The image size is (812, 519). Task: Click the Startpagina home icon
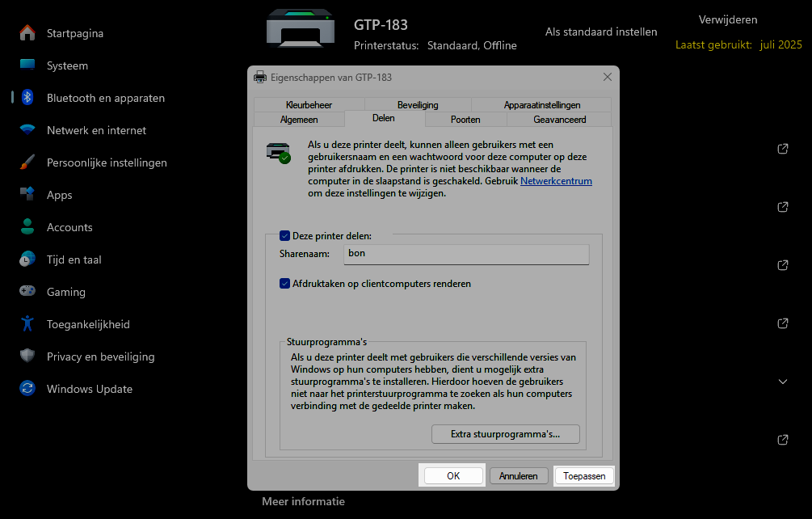[27, 33]
